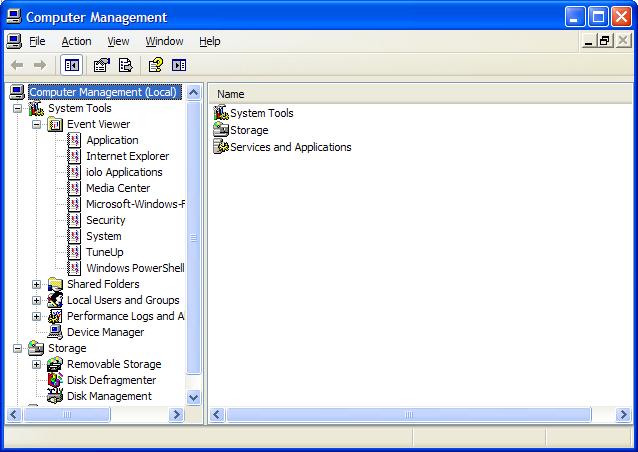Click the Microsoft-Windows log icon
The image size is (638, 452).
point(74,204)
